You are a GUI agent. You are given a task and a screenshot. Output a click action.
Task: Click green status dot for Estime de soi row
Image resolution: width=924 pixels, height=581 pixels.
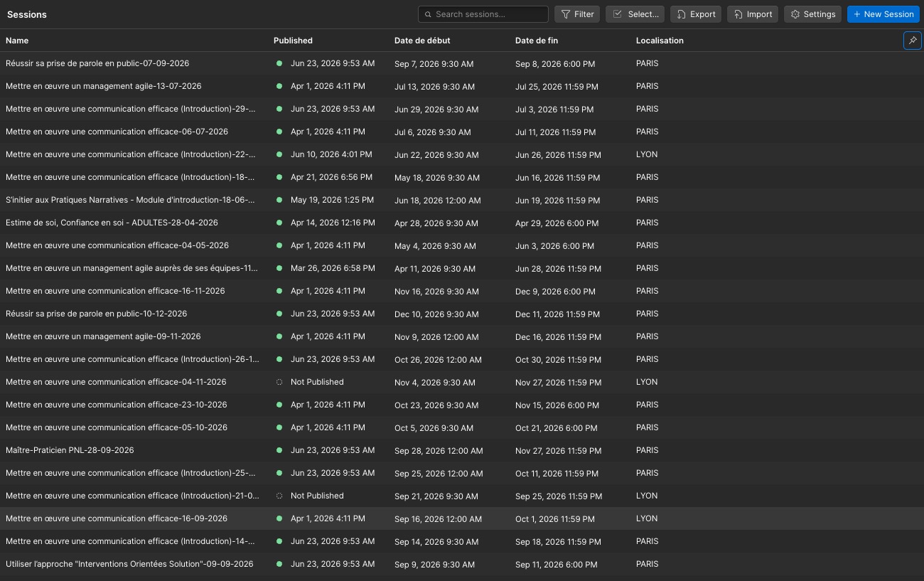pyautogui.click(x=279, y=223)
